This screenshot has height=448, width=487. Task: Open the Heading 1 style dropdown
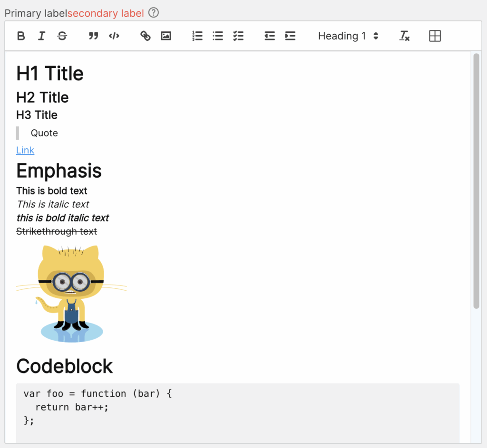[348, 36]
